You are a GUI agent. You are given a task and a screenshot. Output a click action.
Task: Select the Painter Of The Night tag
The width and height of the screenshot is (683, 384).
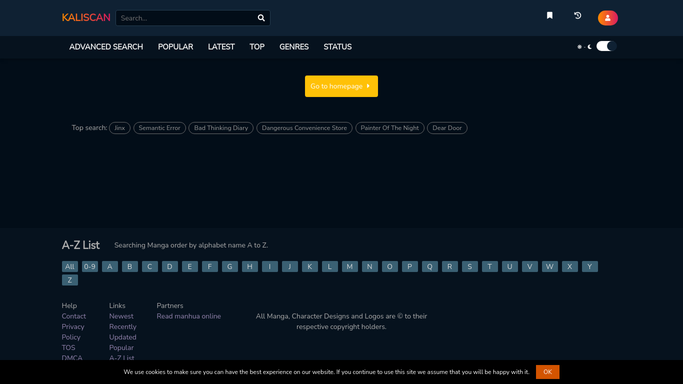point(389,128)
